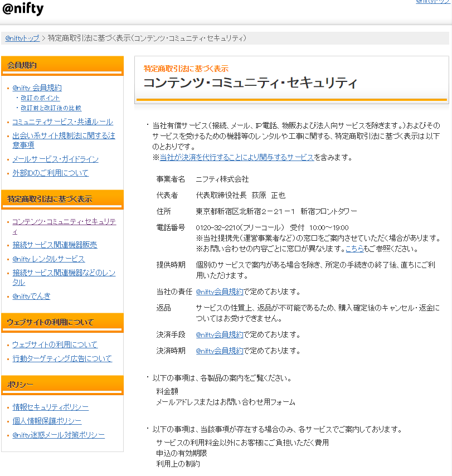Viewport: 452px width, 476px height.
Task: Open 行動ターゲティング広告について link
Action: click(x=62, y=359)
